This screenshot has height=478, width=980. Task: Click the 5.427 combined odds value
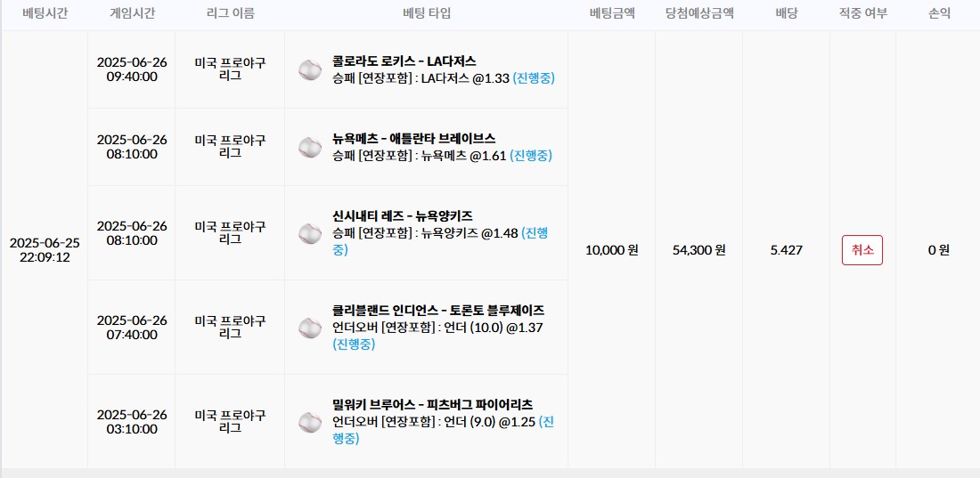(x=786, y=250)
